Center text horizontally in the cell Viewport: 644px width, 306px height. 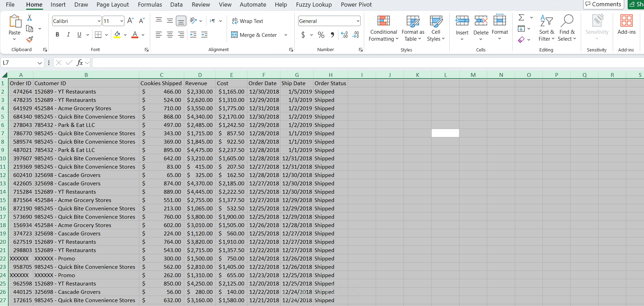click(170, 35)
